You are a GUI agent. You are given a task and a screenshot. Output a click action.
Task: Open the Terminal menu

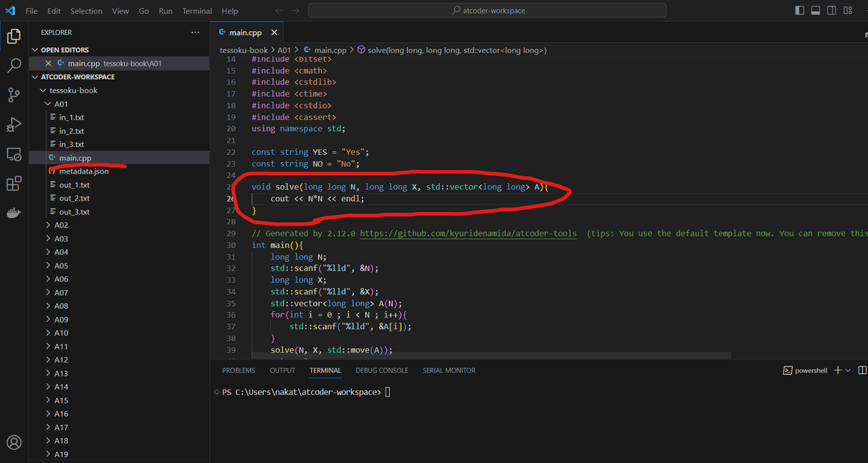(196, 10)
